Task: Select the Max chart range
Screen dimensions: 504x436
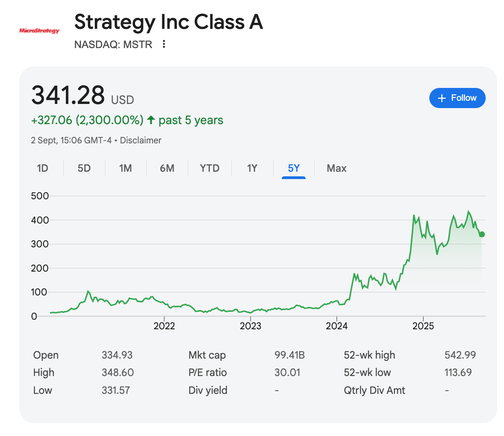Action: click(337, 169)
